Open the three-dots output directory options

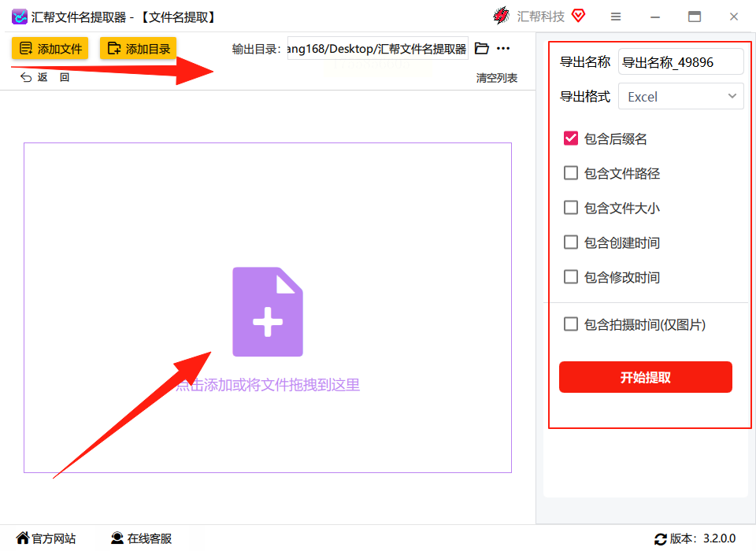coord(503,48)
